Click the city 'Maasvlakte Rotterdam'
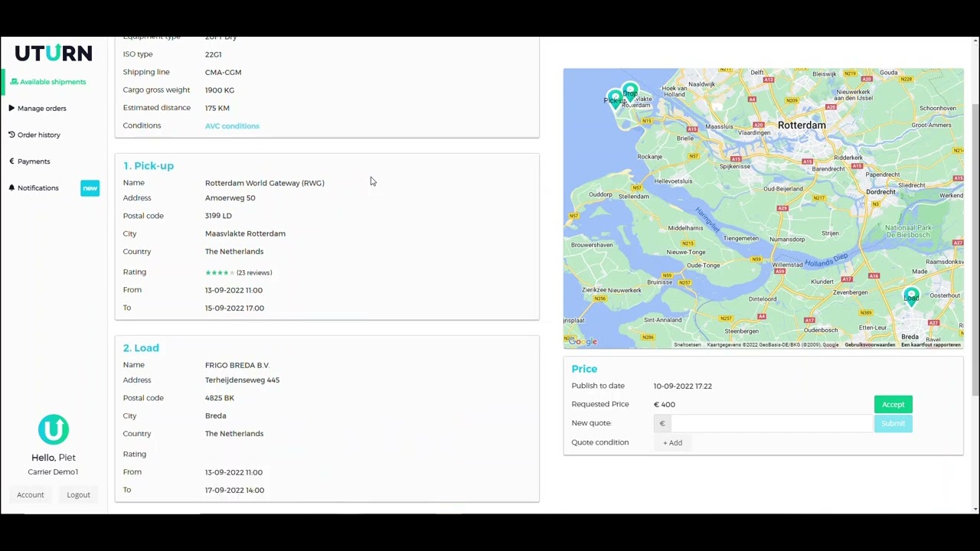Image resolution: width=980 pixels, height=551 pixels. pyautogui.click(x=245, y=234)
